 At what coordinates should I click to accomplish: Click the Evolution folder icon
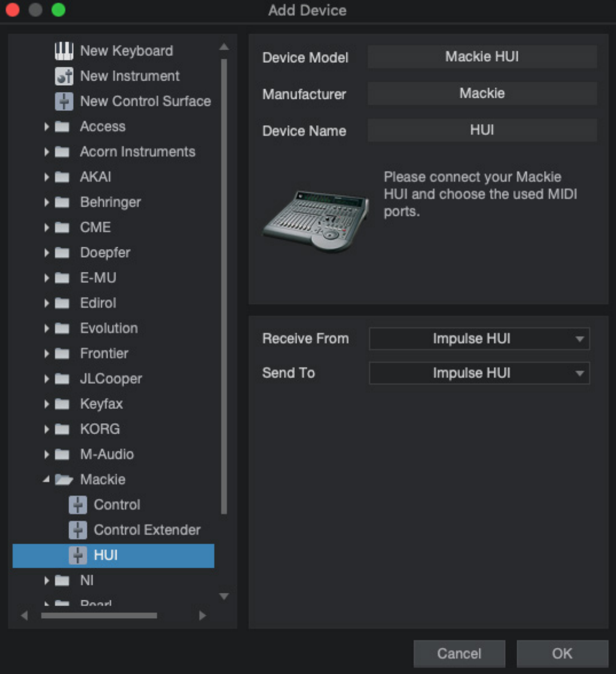point(62,328)
